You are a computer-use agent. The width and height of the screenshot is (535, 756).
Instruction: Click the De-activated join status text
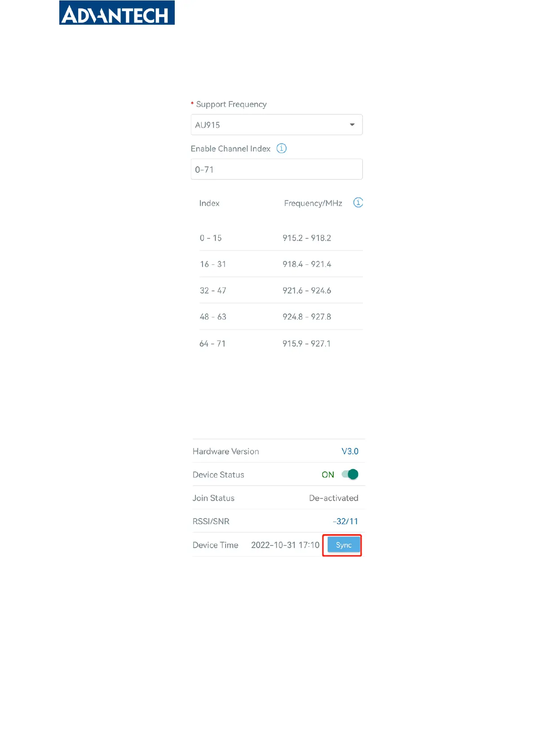tap(333, 498)
